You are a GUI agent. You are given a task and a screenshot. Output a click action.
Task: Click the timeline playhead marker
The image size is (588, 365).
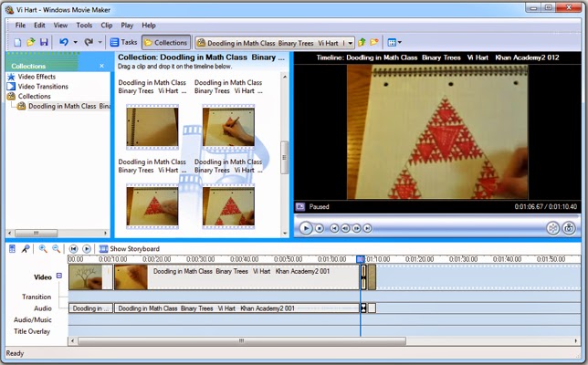tap(361, 259)
